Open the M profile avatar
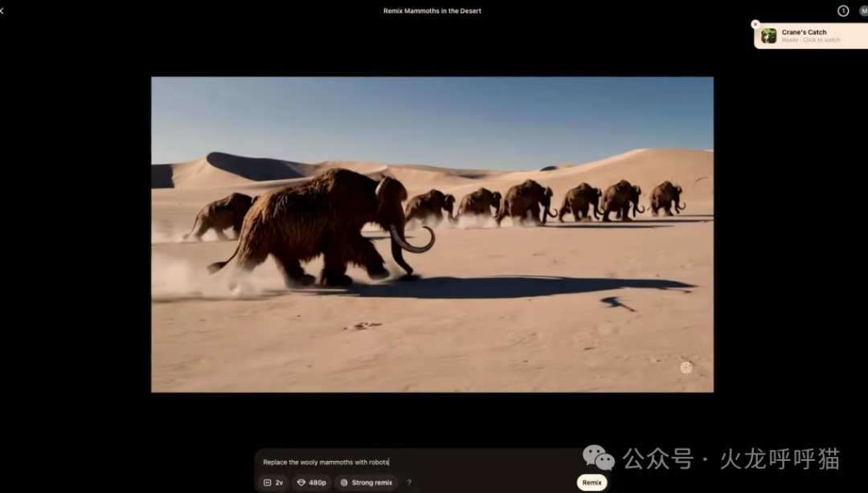The image size is (868, 493). (863, 11)
